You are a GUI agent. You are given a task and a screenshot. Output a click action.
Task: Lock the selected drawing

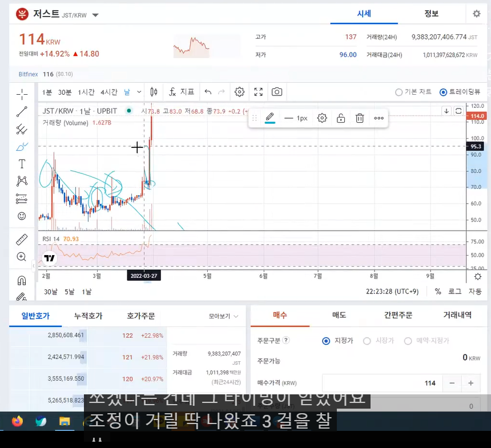point(341,118)
